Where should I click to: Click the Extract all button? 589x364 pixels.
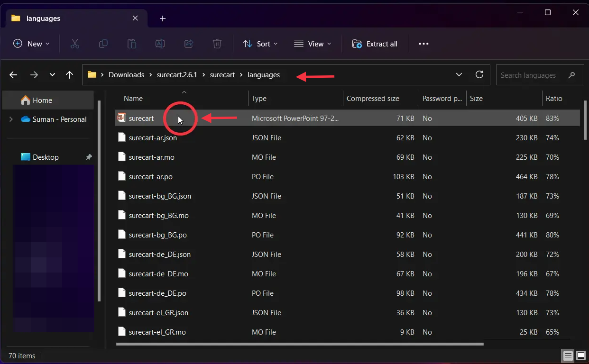pos(375,44)
